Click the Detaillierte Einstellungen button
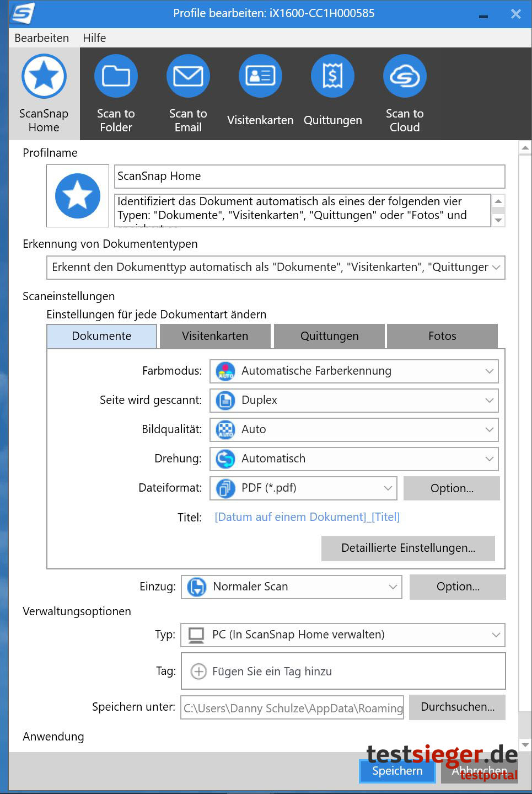 coord(408,548)
